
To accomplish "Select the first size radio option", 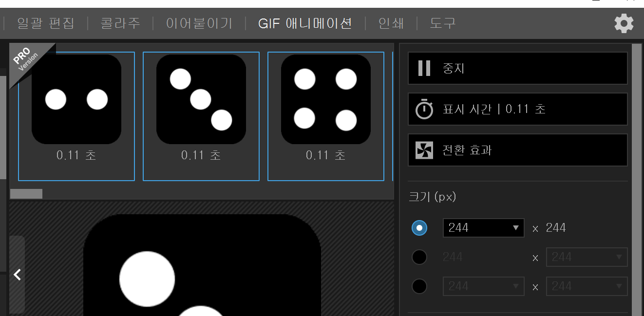I will click(x=419, y=228).
